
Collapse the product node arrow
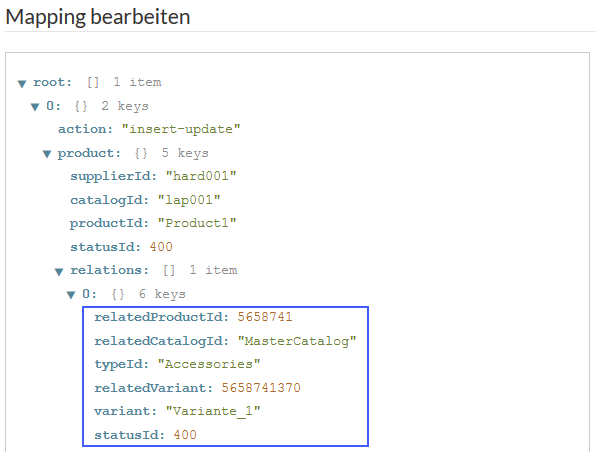coord(47,154)
